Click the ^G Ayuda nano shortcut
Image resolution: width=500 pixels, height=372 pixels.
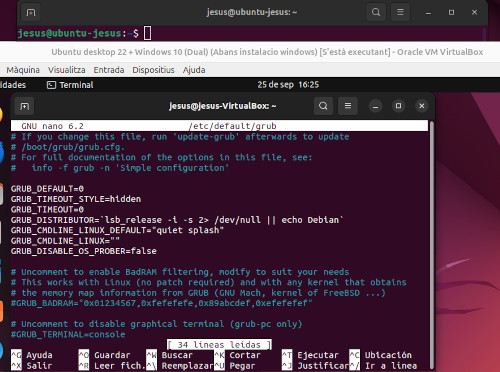(32, 355)
